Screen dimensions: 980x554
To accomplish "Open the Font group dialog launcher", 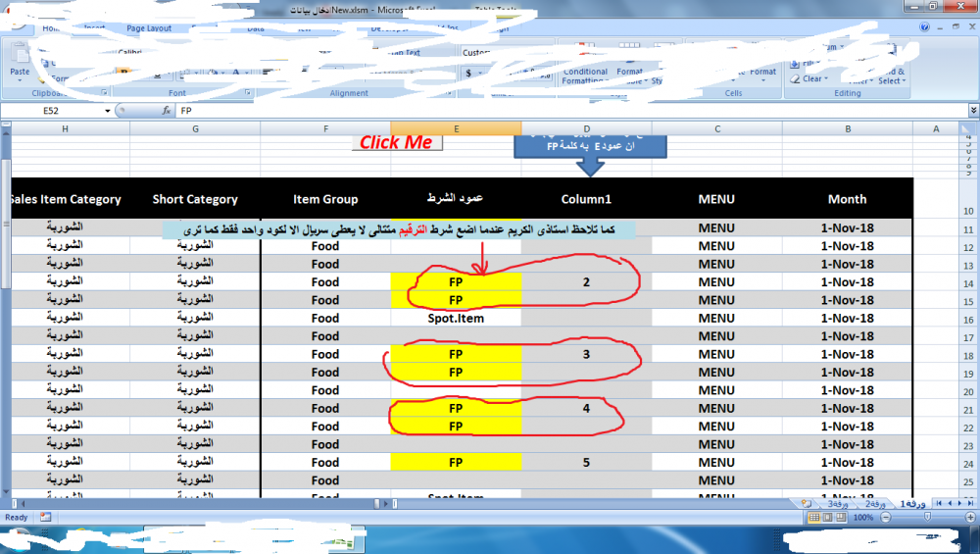I will (x=248, y=92).
